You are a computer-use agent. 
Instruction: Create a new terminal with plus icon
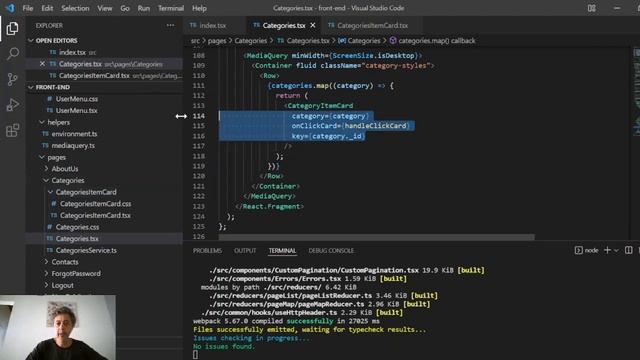click(607, 250)
